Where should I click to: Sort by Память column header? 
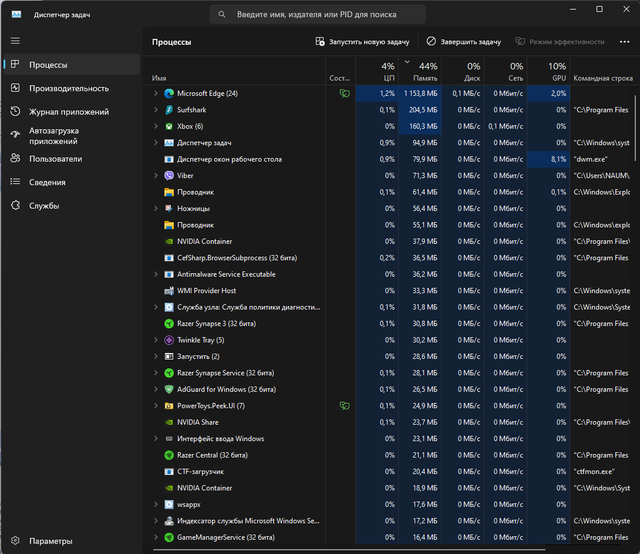pyautogui.click(x=420, y=71)
